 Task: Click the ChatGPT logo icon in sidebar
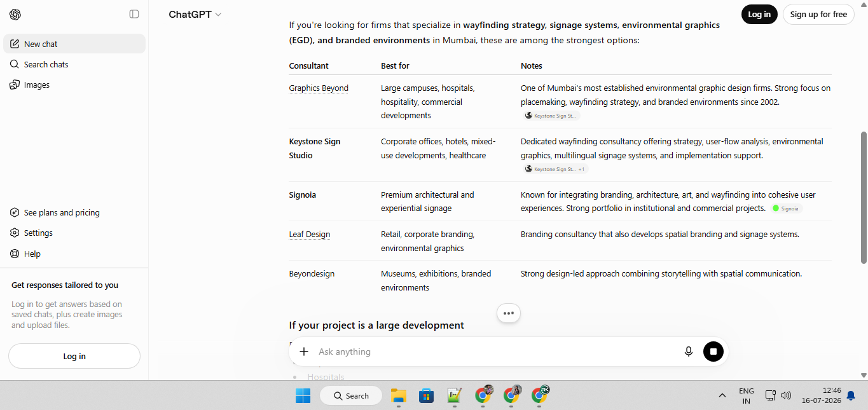[x=15, y=14]
